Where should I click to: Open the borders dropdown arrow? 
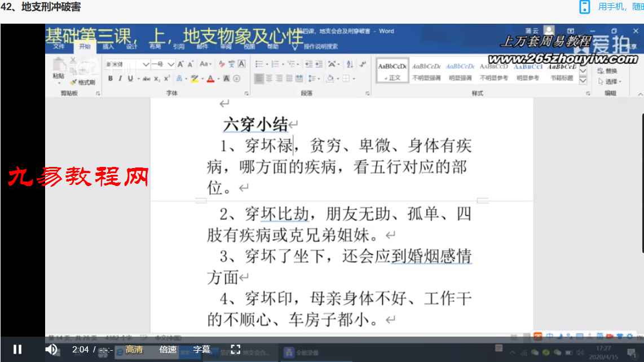(x=354, y=79)
